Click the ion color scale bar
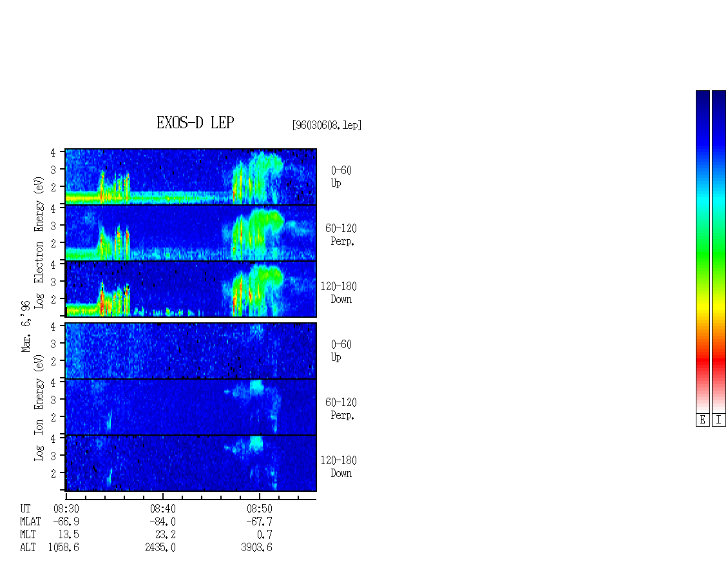Screen dimensions: 728x564 (719, 251)
